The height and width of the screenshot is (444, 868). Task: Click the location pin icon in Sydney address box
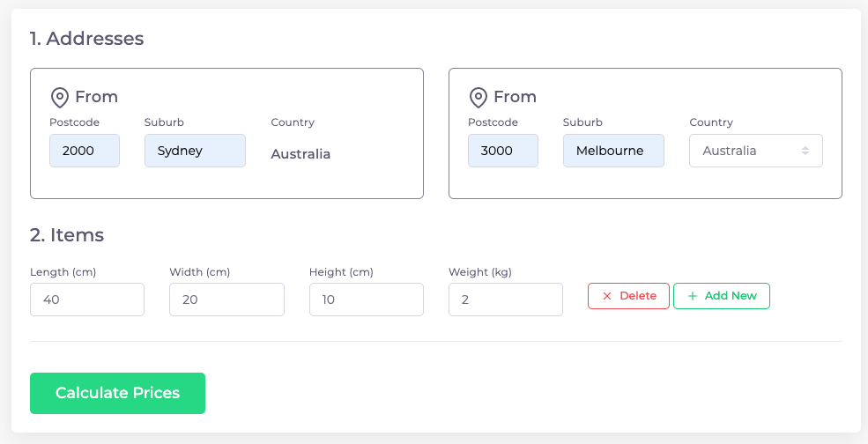[60, 98]
